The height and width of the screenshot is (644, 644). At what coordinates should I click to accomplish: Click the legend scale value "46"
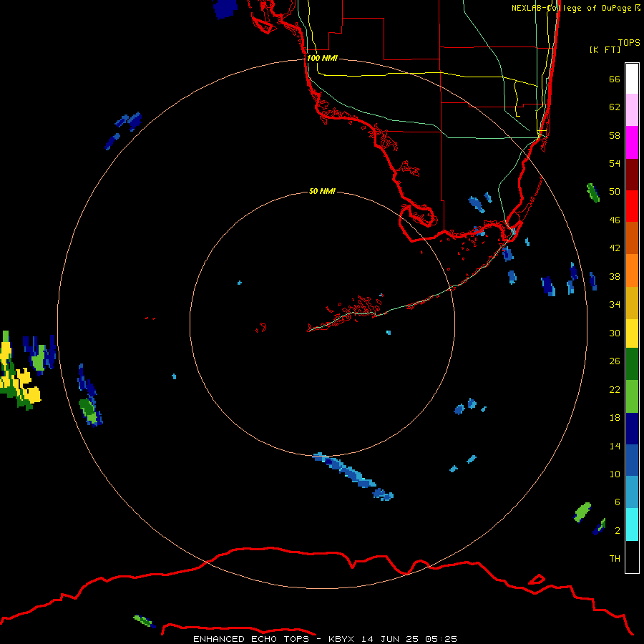pos(615,220)
